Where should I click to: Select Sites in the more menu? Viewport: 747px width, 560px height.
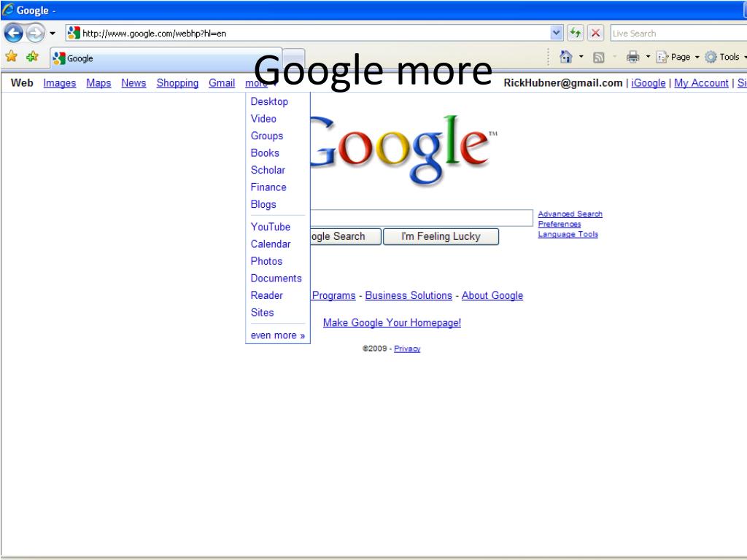[x=262, y=312]
